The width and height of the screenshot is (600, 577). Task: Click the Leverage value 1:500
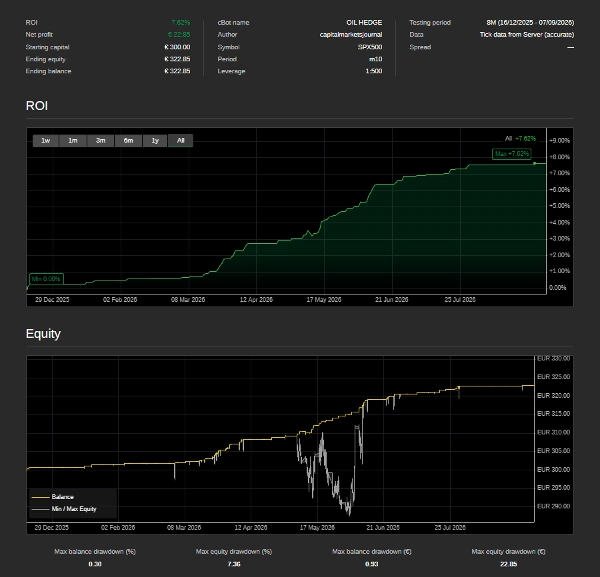pyautogui.click(x=374, y=71)
